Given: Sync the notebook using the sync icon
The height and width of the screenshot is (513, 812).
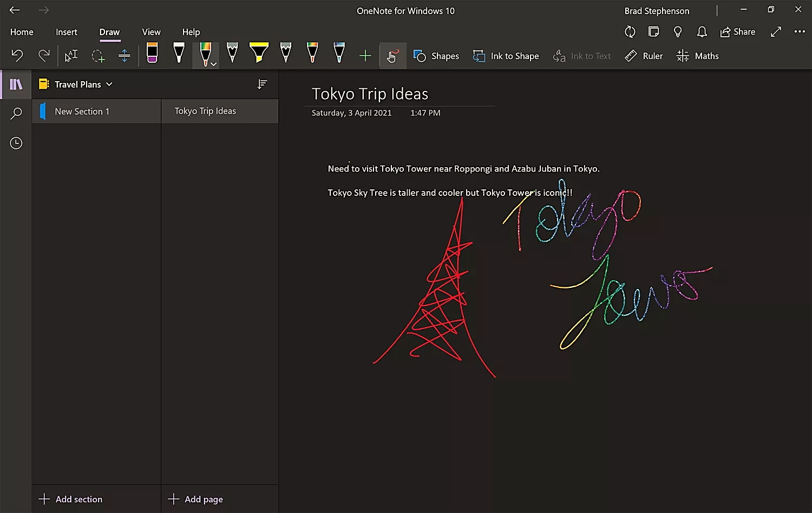Looking at the screenshot, I should click(x=630, y=32).
